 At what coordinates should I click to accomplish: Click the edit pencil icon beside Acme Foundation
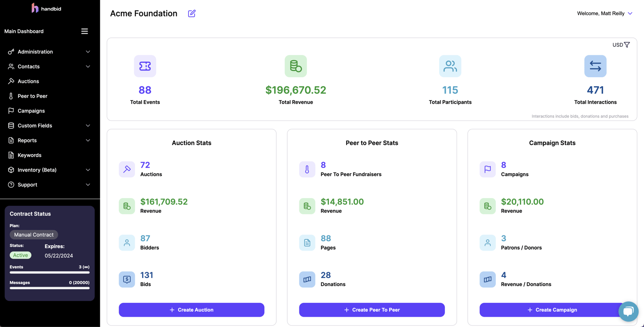click(x=192, y=13)
